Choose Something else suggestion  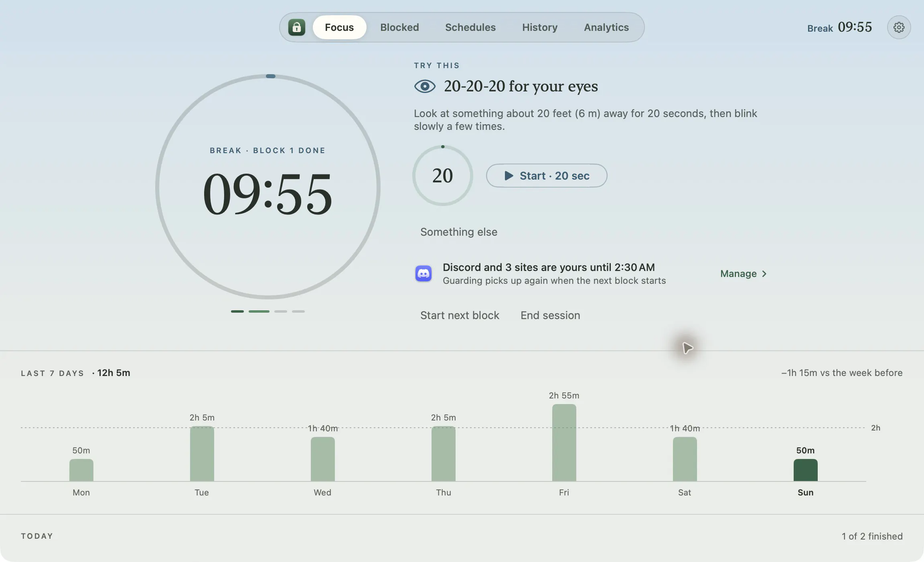[x=459, y=232]
